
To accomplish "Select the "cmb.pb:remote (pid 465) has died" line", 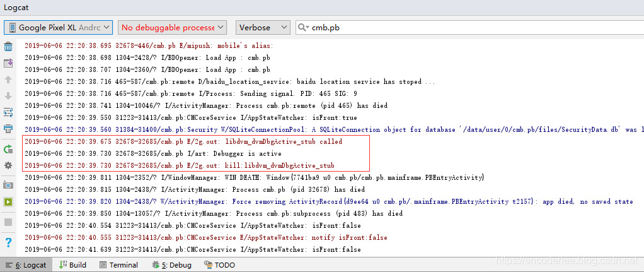I will coord(206,105).
